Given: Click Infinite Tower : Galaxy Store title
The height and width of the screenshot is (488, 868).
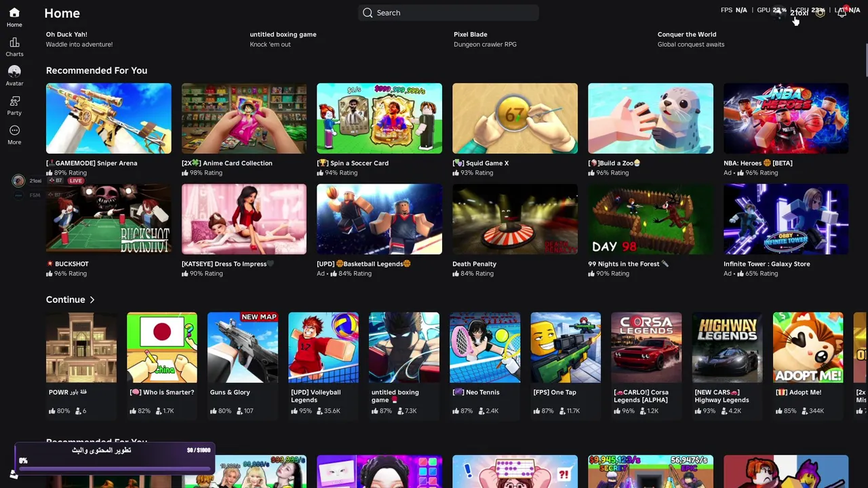Looking at the screenshot, I should [x=767, y=264].
